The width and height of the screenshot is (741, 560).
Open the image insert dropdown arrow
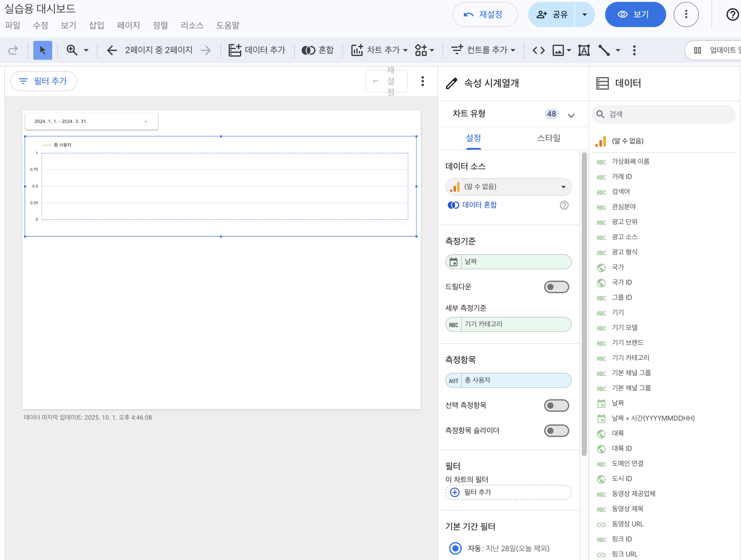pos(569,50)
